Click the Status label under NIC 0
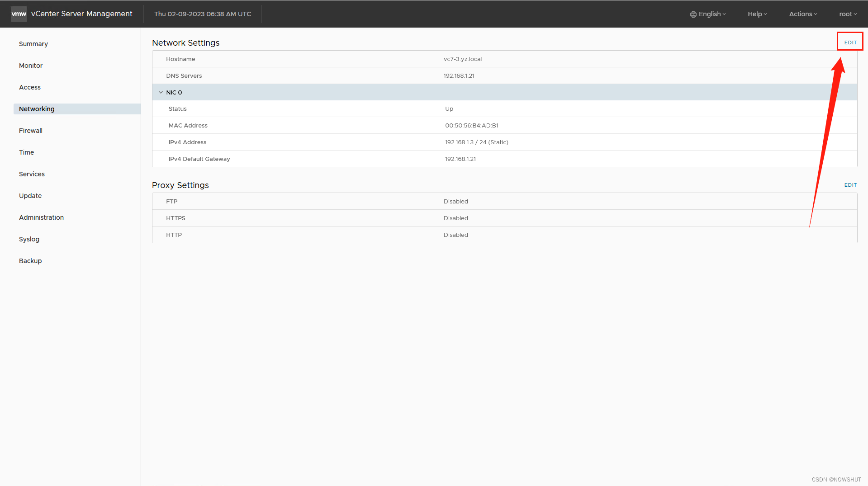Image resolution: width=868 pixels, height=486 pixels. click(178, 109)
